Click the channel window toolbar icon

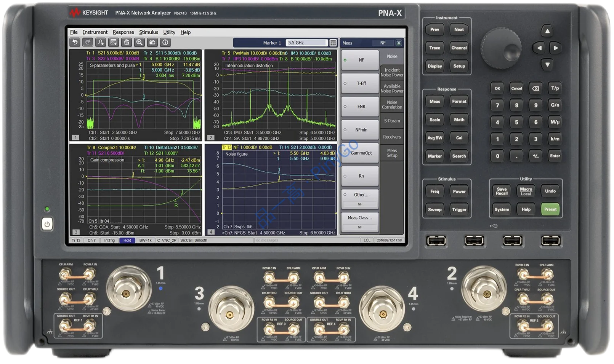(x=114, y=42)
